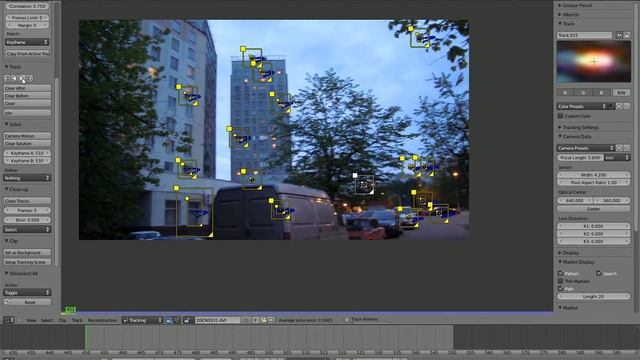Open the Color Presets dropdown

click(x=582, y=106)
